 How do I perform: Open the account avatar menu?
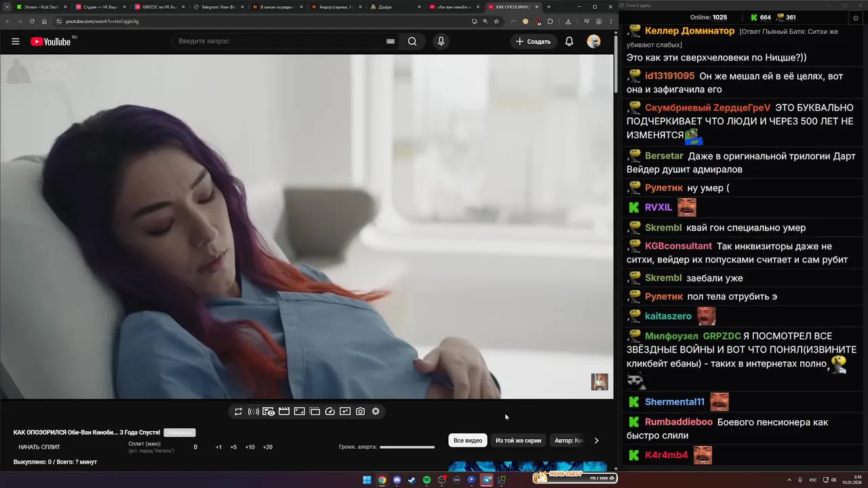(x=593, y=41)
